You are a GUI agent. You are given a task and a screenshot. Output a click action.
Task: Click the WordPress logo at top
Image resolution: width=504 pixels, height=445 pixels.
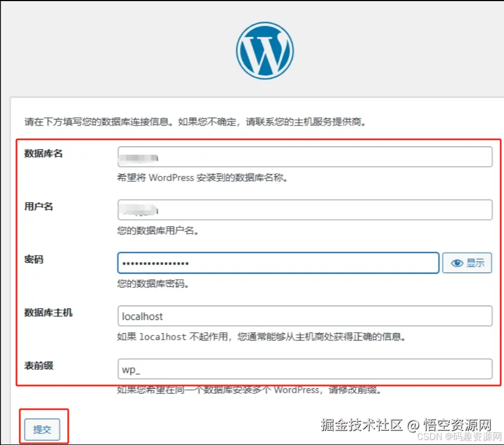pyautogui.click(x=265, y=51)
